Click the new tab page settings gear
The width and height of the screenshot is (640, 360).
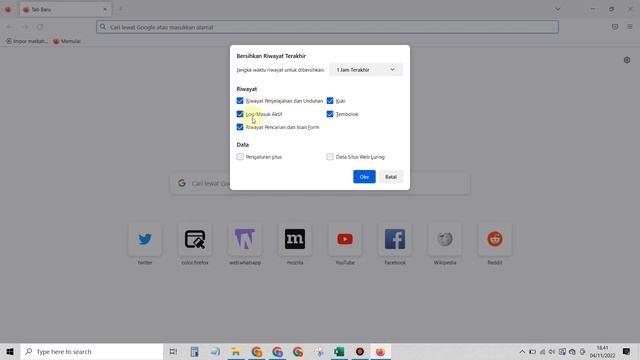click(x=627, y=60)
